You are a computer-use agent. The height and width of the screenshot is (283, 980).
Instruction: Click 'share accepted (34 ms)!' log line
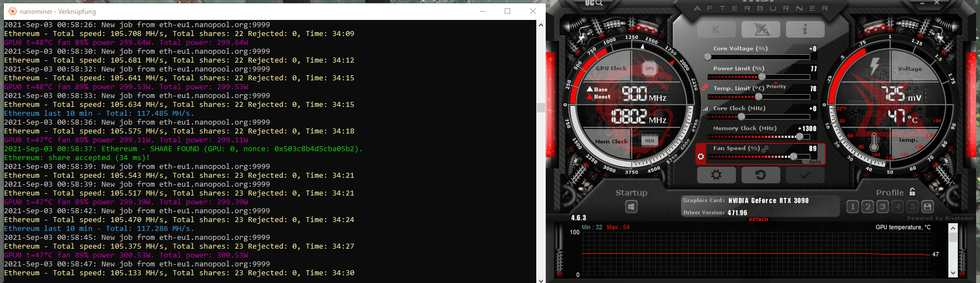click(x=77, y=157)
